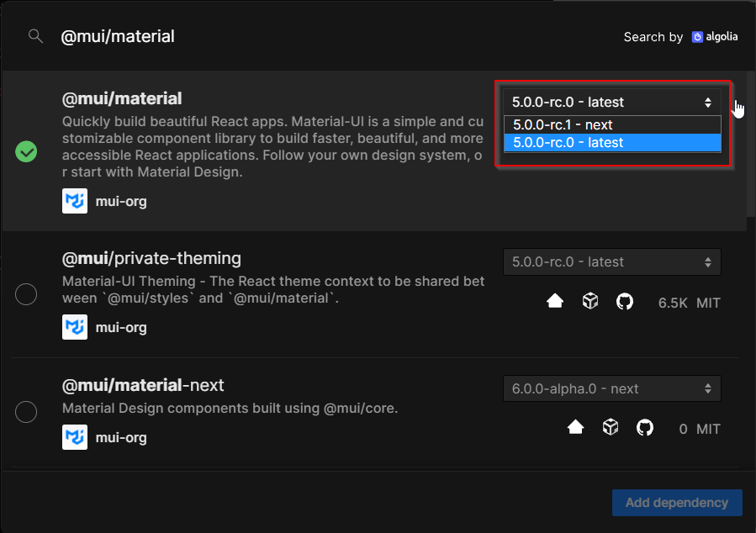The width and height of the screenshot is (756, 533).
Task: Click the Material Design components description
Action: coord(230,409)
